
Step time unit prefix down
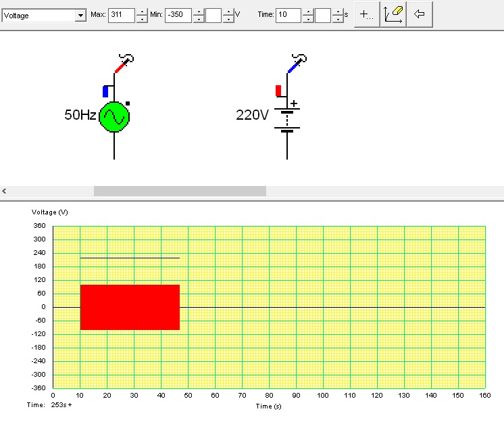click(x=338, y=19)
